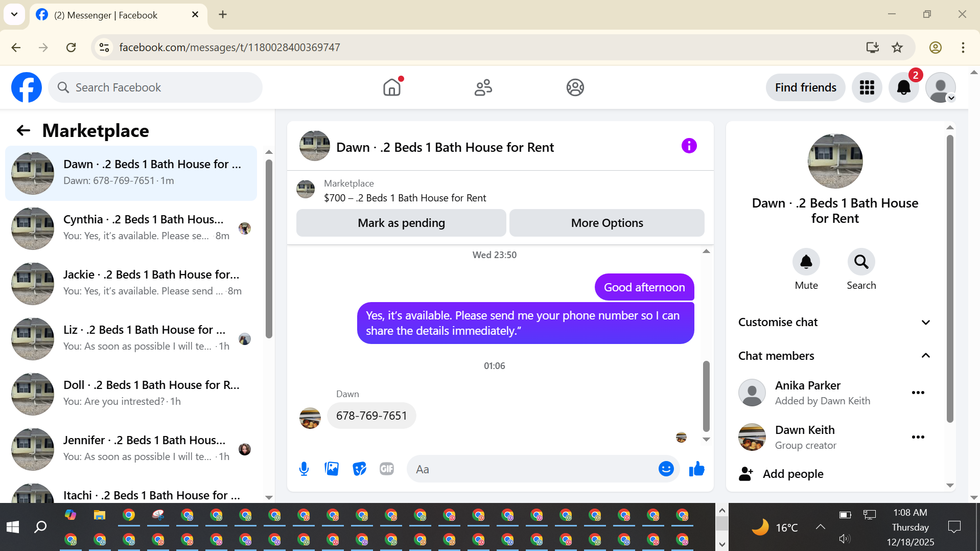Send a voice clip with microphone icon
Image resolution: width=980 pixels, height=551 pixels.
point(304,469)
